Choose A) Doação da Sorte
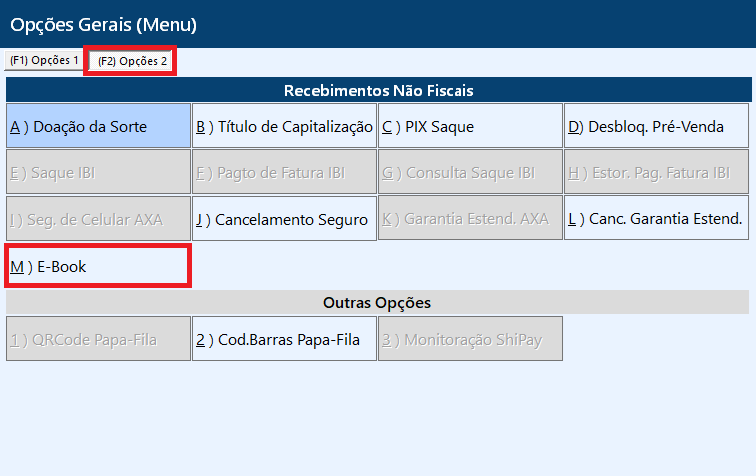 pyautogui.click(x=98, y=125)
